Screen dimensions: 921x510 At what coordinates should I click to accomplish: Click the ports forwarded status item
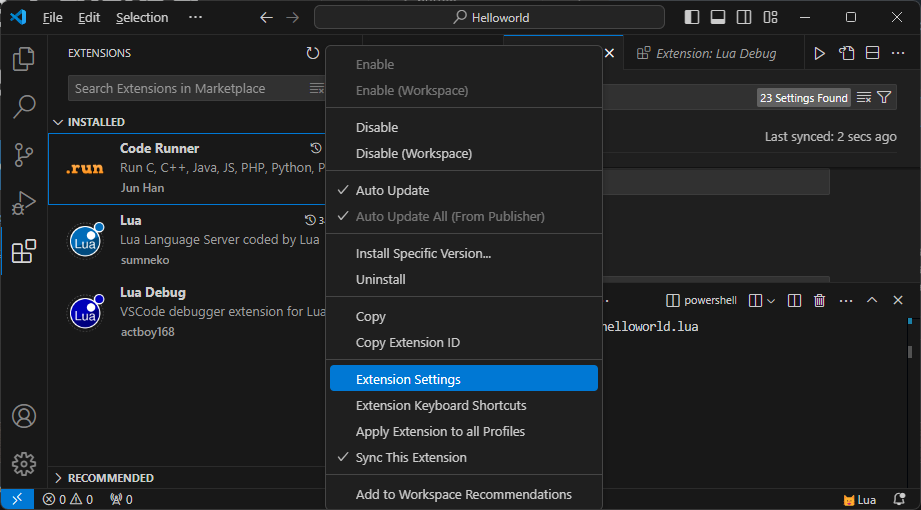point(121,500)
